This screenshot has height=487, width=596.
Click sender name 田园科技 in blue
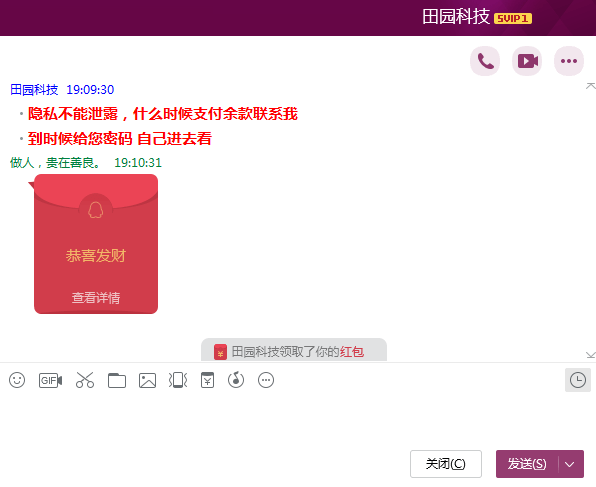(x=34, y=90)
